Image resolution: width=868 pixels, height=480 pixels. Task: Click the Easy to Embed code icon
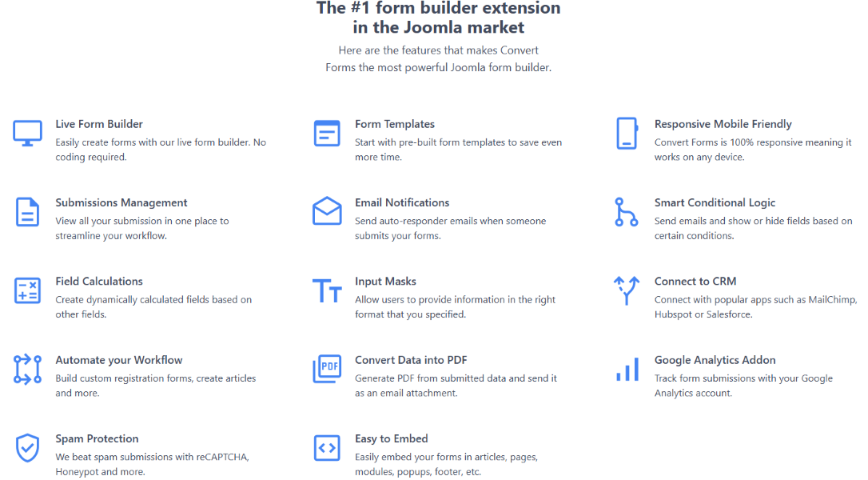pyautogui.click(x=327, y=448)
